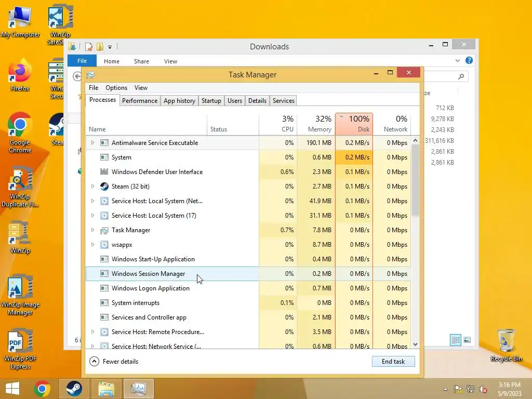
Task: Launch Firefox from the desktop
Action: (x=20, y=75)
